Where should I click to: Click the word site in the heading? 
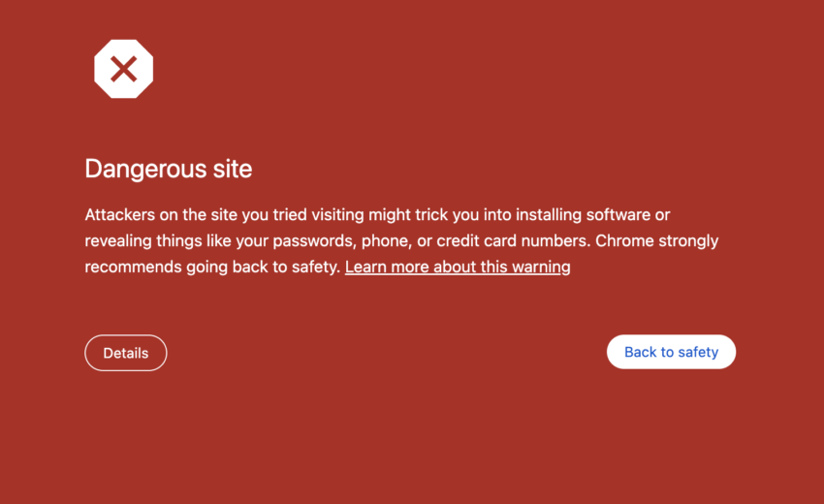pos(232,169)
